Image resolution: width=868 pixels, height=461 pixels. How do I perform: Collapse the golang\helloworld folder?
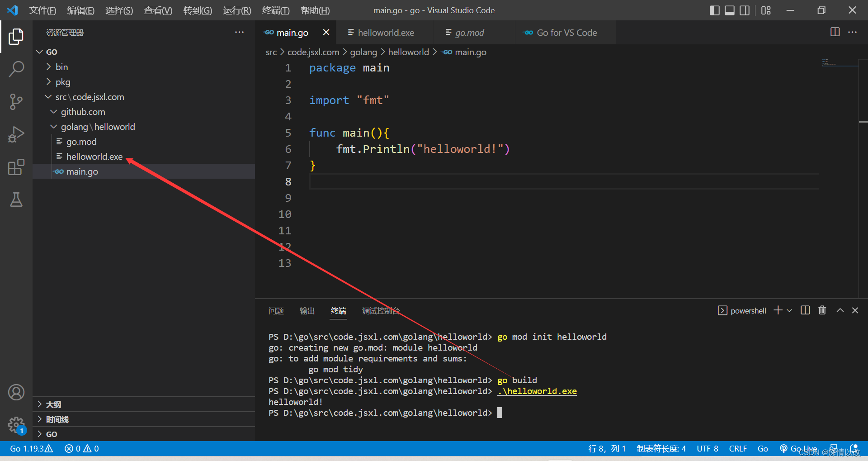tap(144, 127)
